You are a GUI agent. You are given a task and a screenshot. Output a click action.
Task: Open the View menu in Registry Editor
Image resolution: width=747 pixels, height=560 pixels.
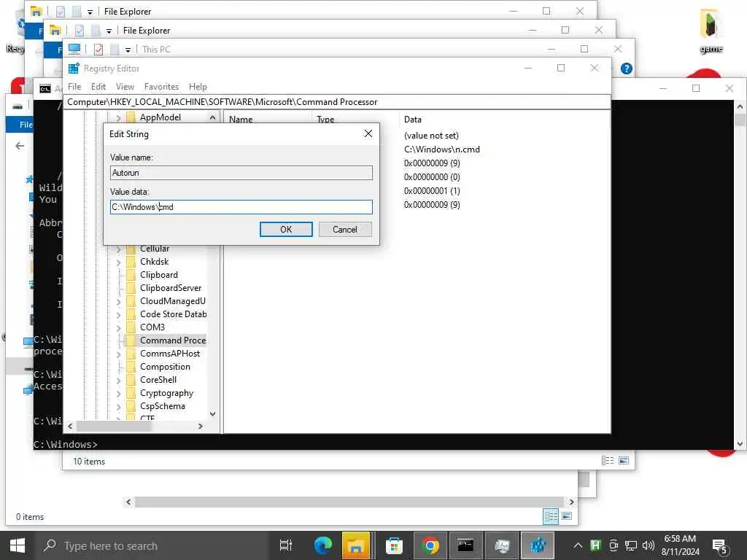pos(125,87)
